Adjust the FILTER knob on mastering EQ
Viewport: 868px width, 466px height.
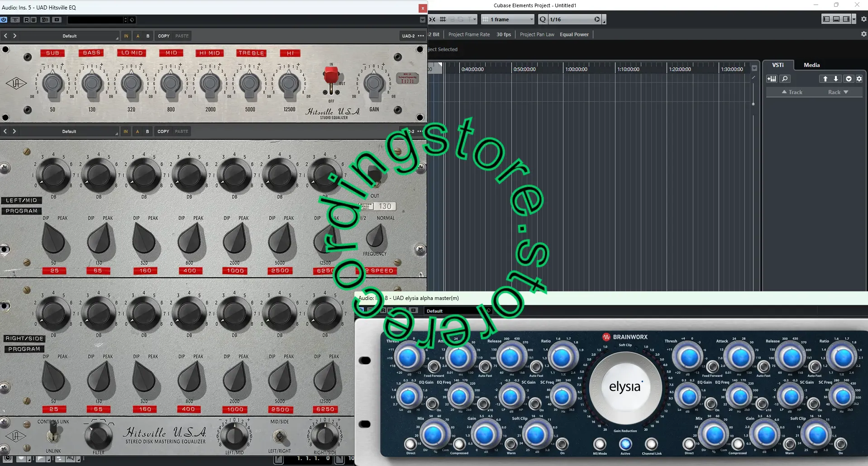[98, 436]
